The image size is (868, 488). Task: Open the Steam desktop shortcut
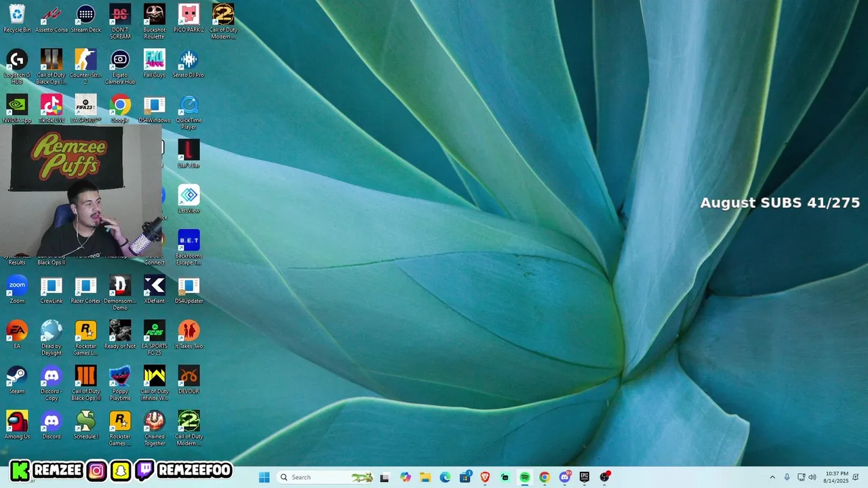click(x=17, y=380)
